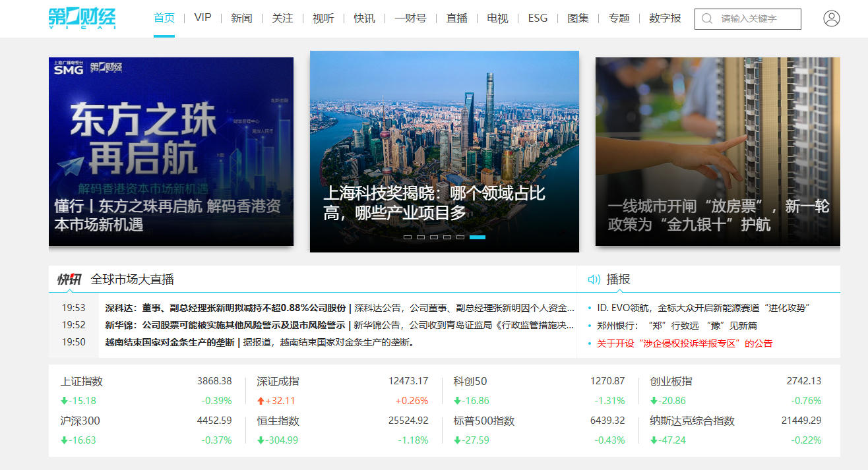Open the 沪深300 index quote
The image size is (868, 470).
point(80,421)
